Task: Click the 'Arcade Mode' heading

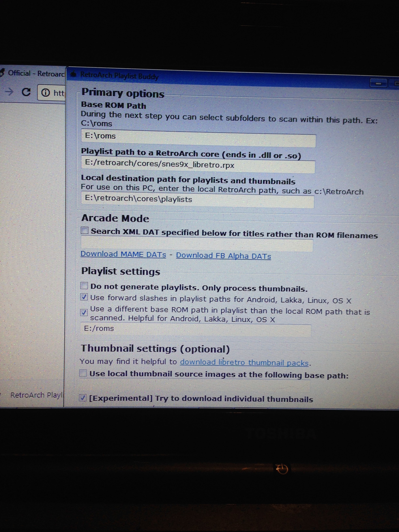Action: coord(115,218)
